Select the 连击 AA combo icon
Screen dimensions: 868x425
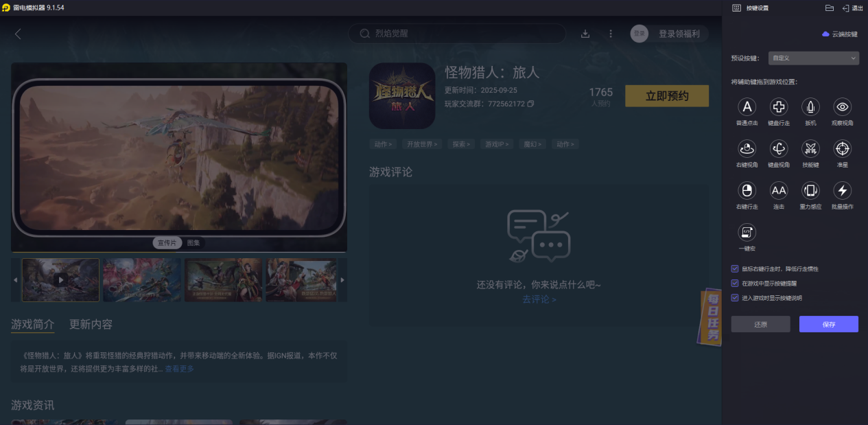coord(779,190)
